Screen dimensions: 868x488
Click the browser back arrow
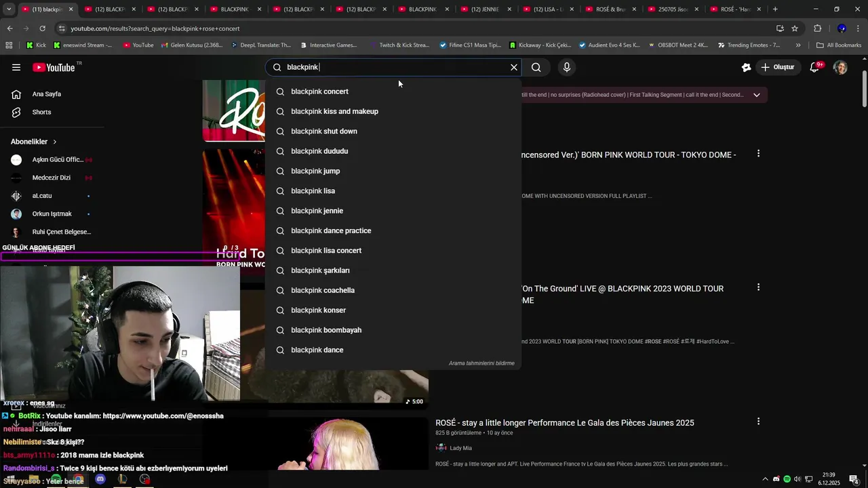(9, 28)
